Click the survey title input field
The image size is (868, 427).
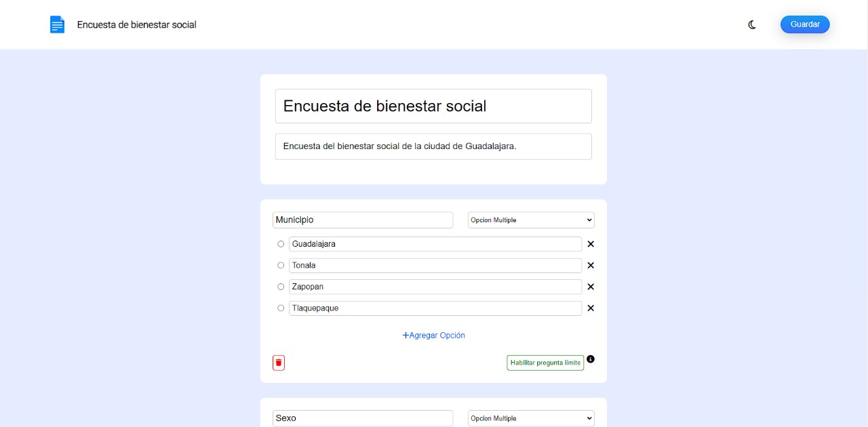(x=433, y=106)
